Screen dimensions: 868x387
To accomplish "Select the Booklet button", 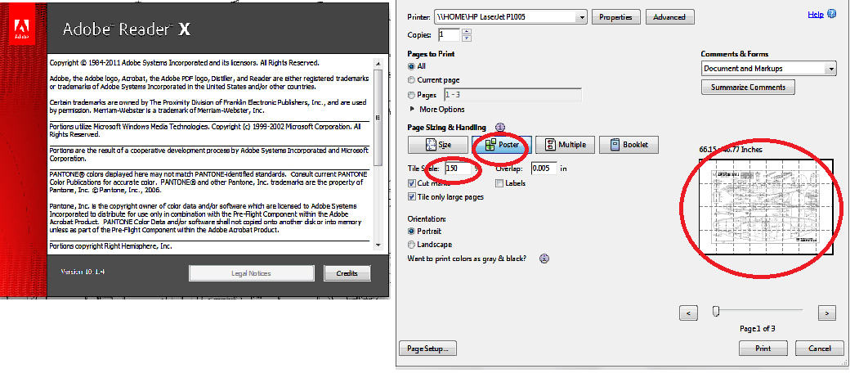I will 629,145.
